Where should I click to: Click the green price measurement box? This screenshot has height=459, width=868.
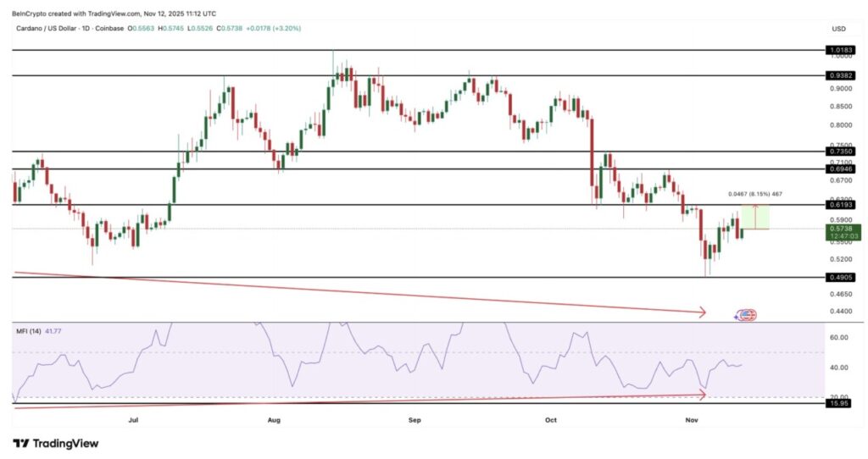[754, 217]
